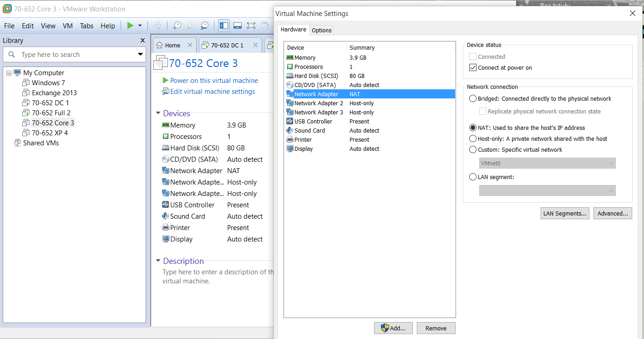Screen dimensions: 644x339
Task: Click the Display icon in Hardware list
Action: click(290, 149)
